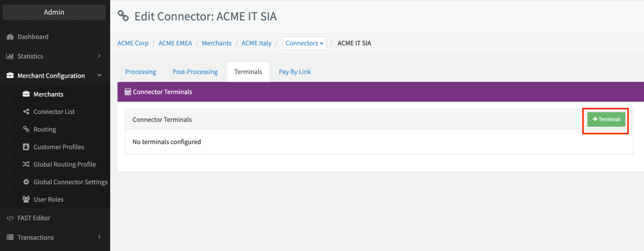Viewport: 644px width, 251px height.
Task: Click the Customer Profiles contact icon
Action: tap(26, 147)
